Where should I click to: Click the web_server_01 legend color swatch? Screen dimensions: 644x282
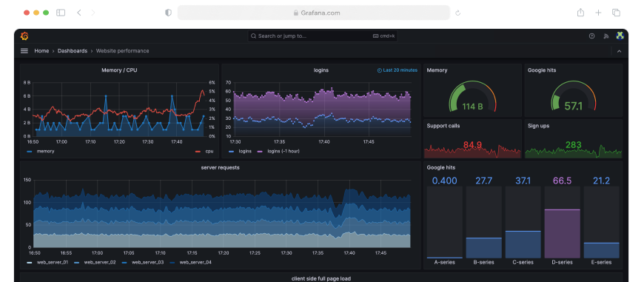point(29,262)
